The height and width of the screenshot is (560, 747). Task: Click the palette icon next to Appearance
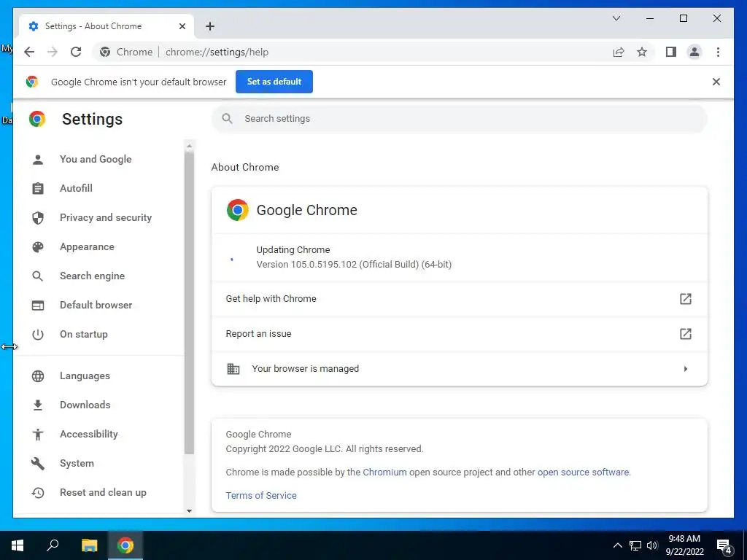point(38,246)
